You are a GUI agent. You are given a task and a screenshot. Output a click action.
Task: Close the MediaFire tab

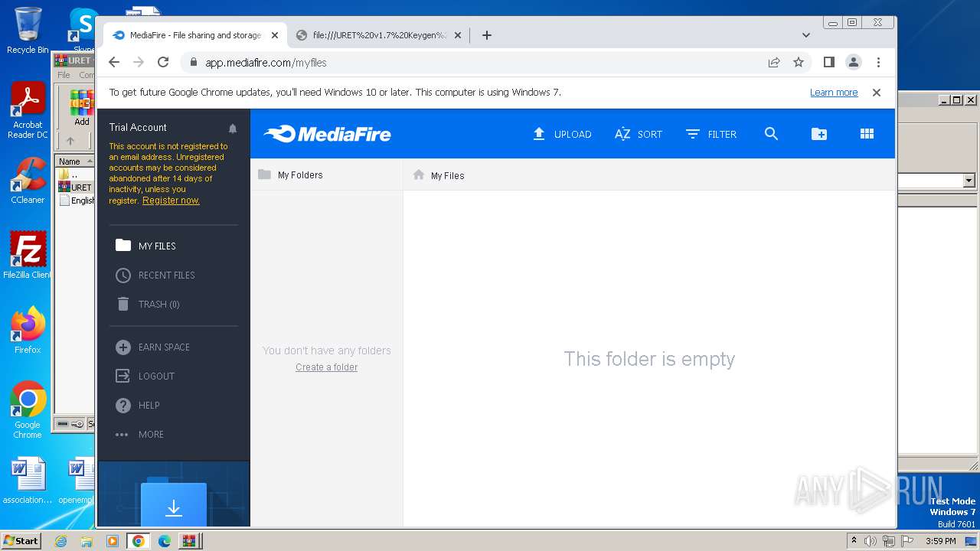pos(275,35)
